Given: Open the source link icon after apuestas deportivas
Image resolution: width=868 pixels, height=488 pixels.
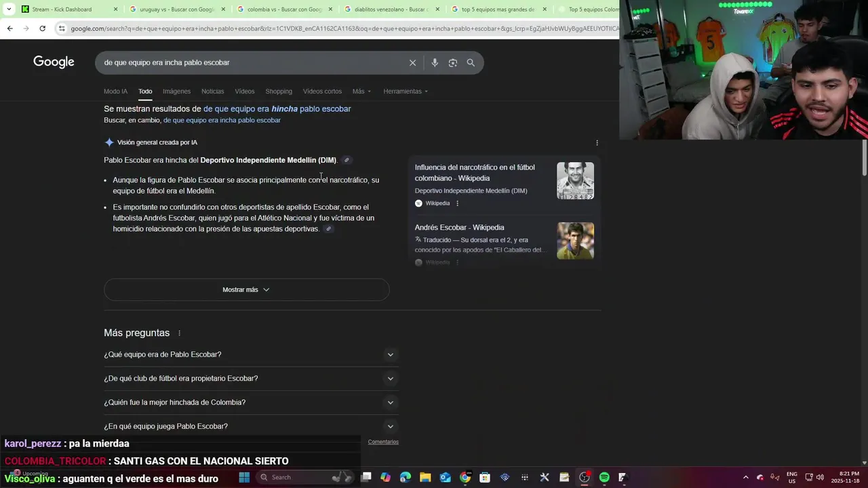Looking at the screenshot, I should pyautogui.click(x=328, y=229).
